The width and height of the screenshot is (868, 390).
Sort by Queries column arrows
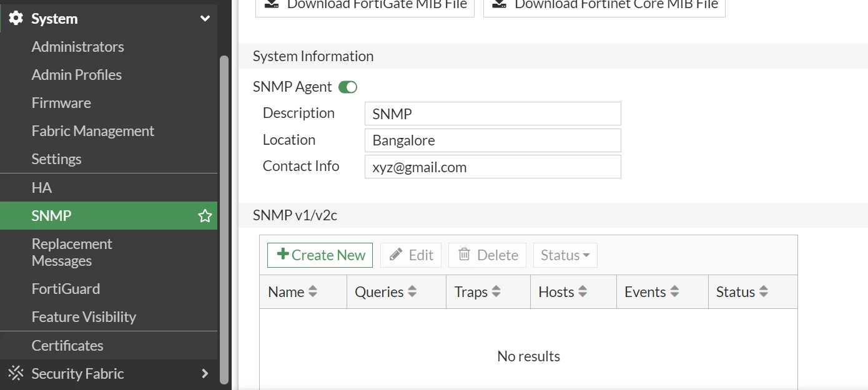pos(412,291)
